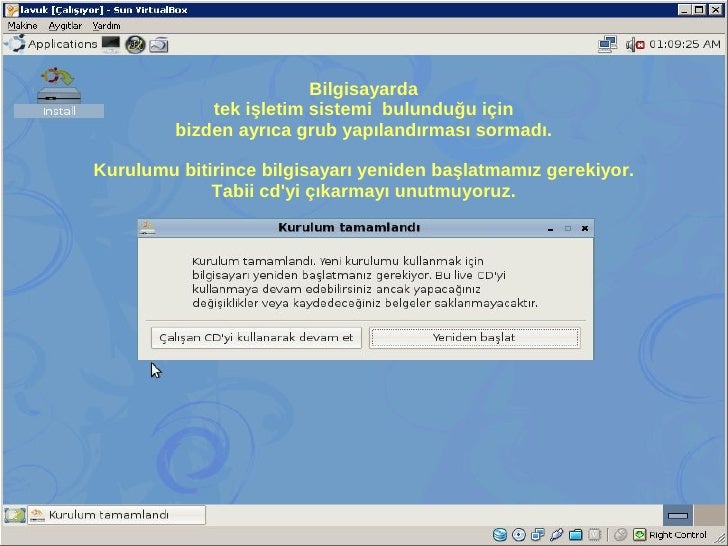Click the dialog's title bar window icon
Image resolution: width=728 pixels, height=546 pixels.
[147, 228]
